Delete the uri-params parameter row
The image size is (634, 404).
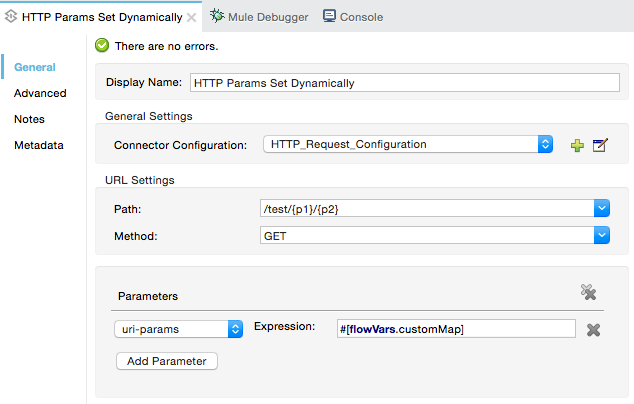coord(593,329)
